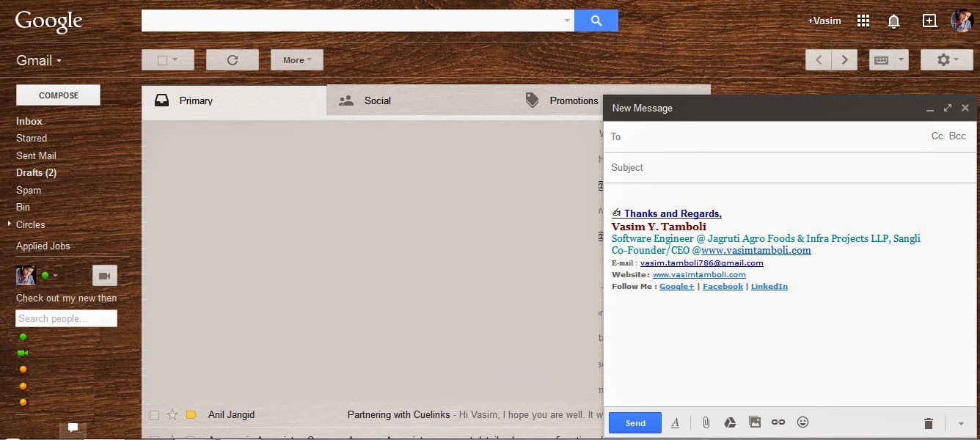Open the Google apps grid

tap(863, 21)
